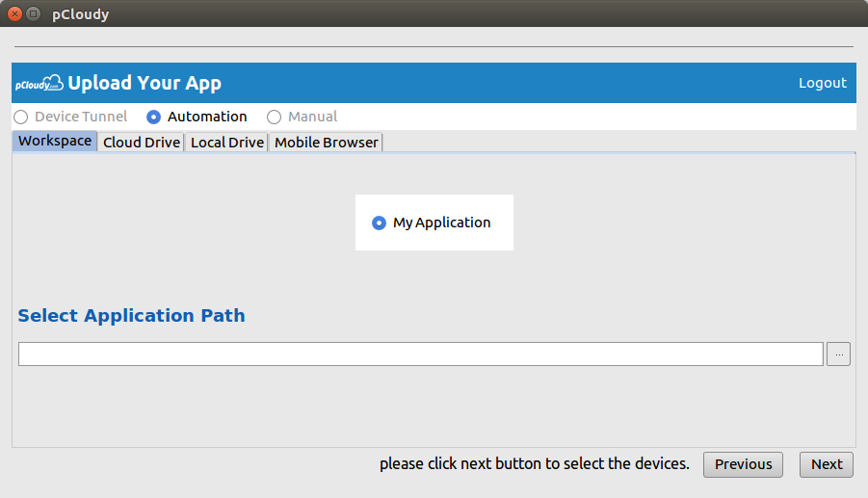Click the Select Application Path heading
The width and height of the screenshot is (868, 498).
pos(131,315)
